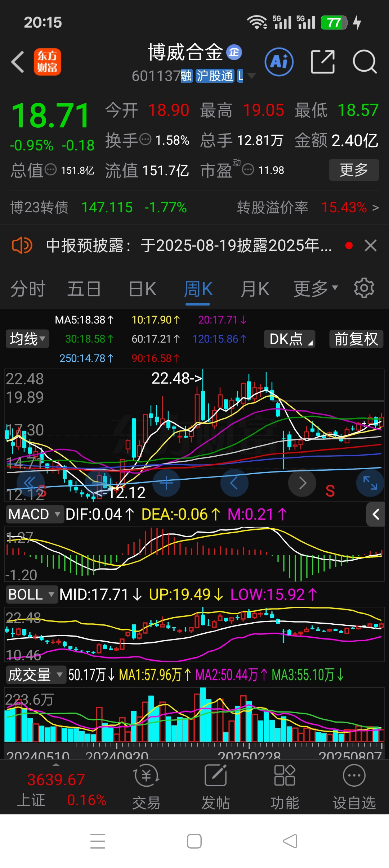Expand stock code dropdown arrow

coord(251,76)
